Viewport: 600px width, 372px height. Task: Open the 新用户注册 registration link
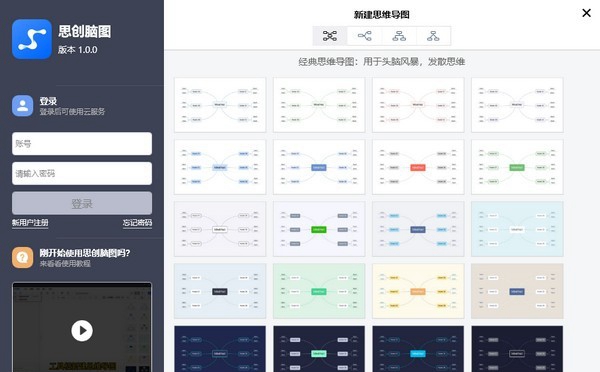pyautogui.click(x=30, y=222)
